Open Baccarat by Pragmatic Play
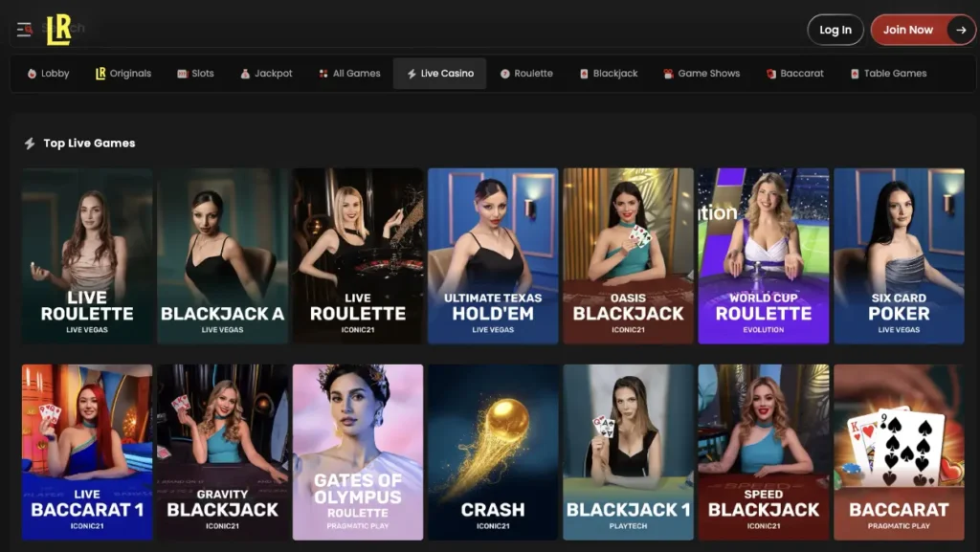This screenshot has width=980, height=552. point(899,453)
